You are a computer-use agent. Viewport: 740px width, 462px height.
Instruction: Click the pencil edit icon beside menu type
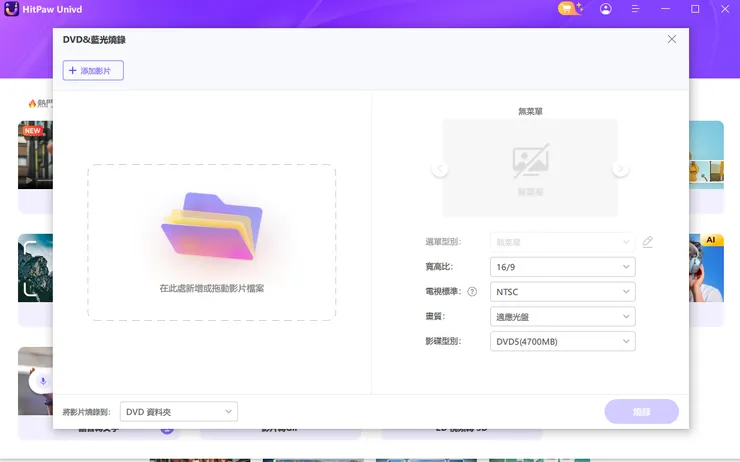[648, 242]
